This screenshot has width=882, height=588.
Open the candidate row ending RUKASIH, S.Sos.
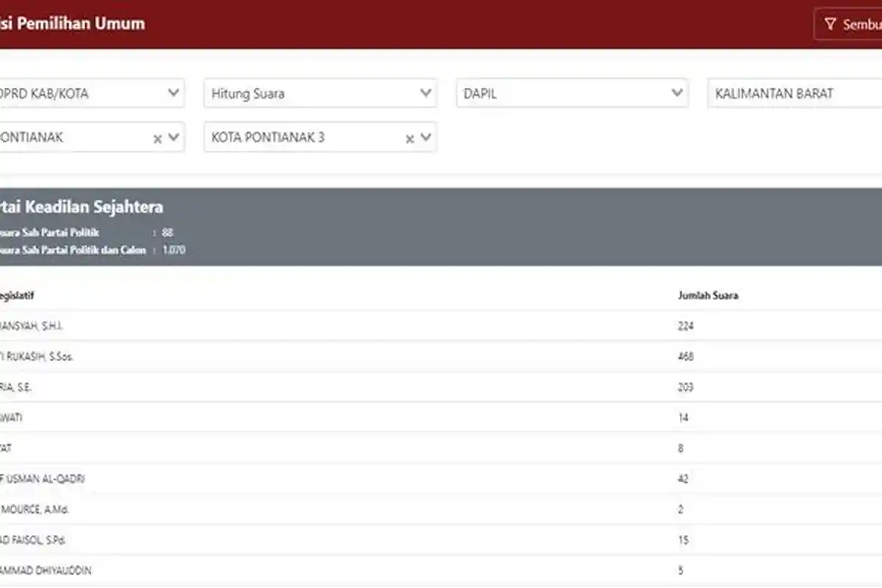coord(294,356)
